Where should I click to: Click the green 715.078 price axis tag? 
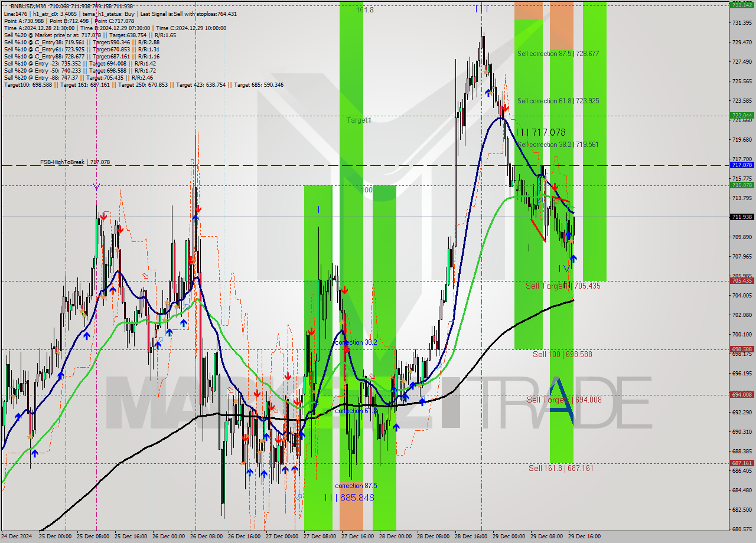(x=742, y=185)
